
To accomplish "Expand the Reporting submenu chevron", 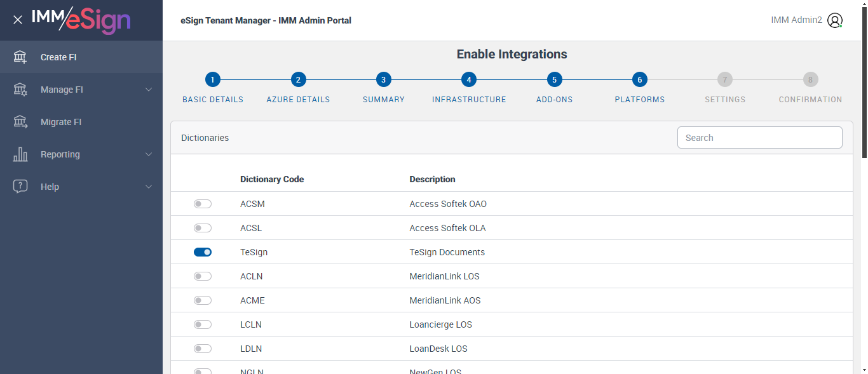I will pyautogui.click(x=149, y=154).
